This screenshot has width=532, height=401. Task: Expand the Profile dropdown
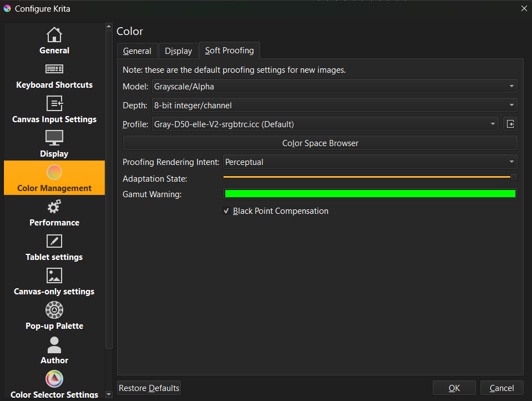point(325,124)
